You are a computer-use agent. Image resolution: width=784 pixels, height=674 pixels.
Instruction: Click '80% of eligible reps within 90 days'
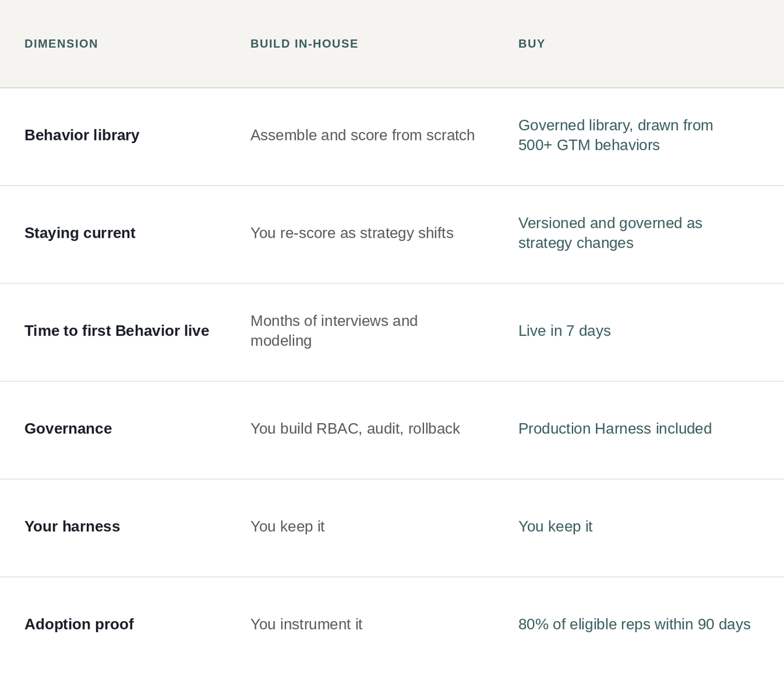point(634,625)
